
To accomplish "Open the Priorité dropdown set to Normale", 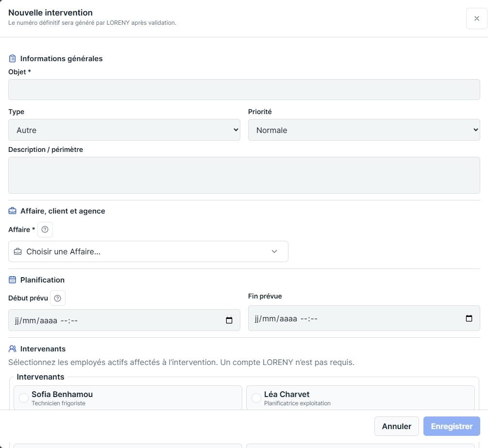I will click(x=364, y=130).
